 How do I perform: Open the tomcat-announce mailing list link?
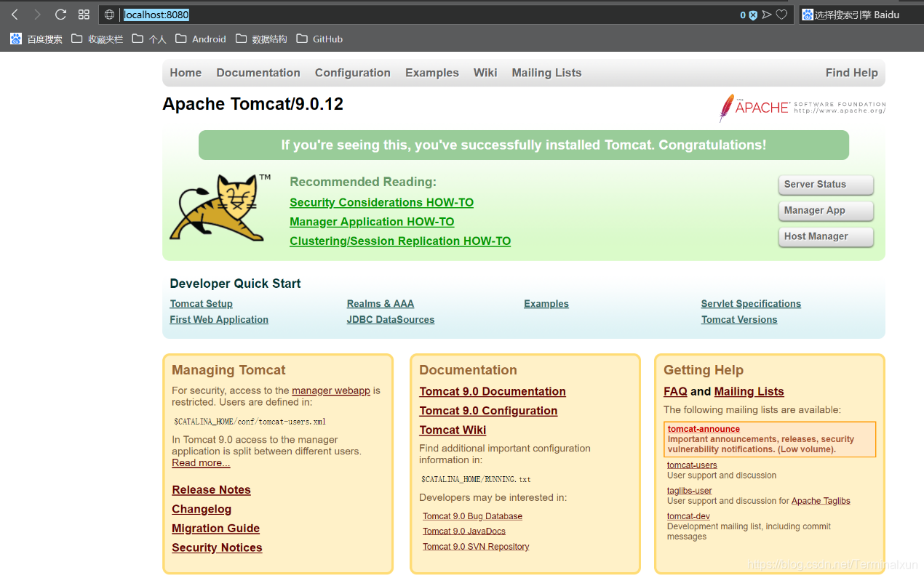click(x=704, y=429)
